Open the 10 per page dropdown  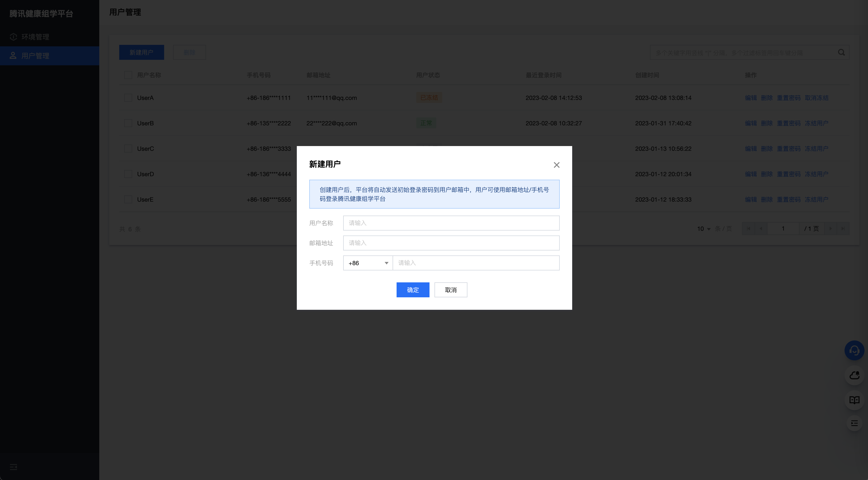click(704, 229)
